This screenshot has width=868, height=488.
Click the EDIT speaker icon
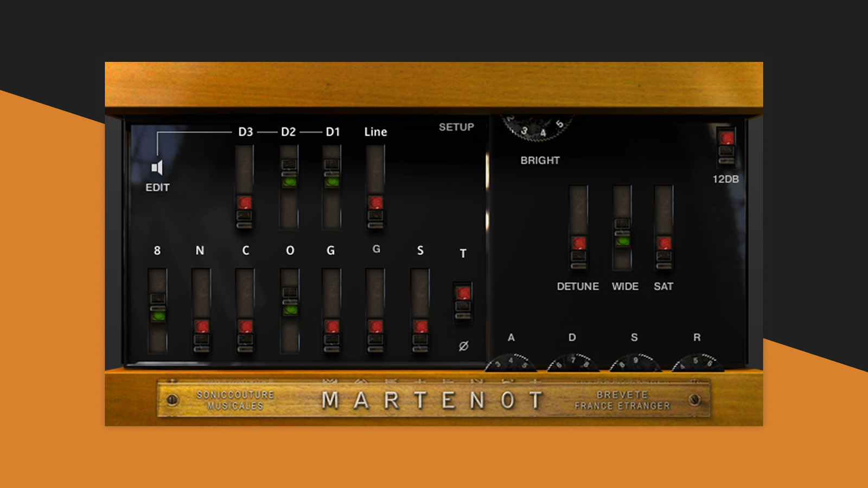(x=157, y=168)
